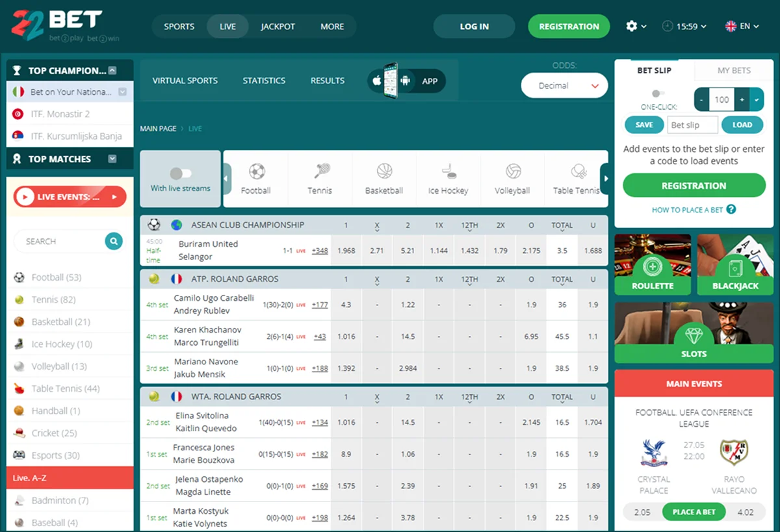Open the Blackjack casino tile
780x532 pixels.
[734, 265]
